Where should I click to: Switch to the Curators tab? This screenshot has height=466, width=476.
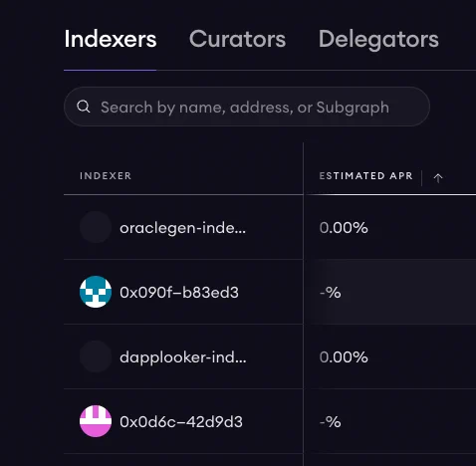pyautogui.click(x=237, y=39)
